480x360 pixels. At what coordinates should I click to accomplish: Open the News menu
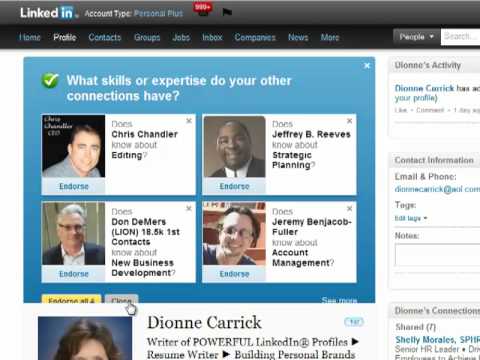(298, 37)
